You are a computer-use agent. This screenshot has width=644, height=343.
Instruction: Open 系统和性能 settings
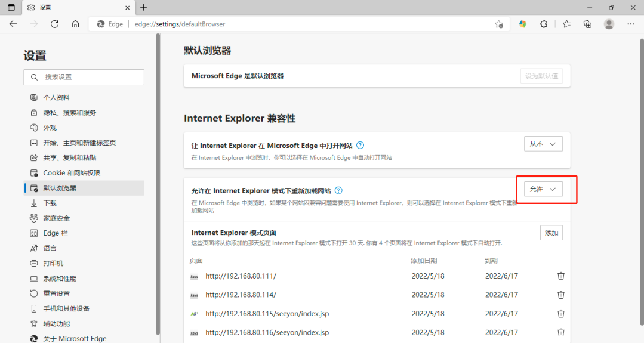pyautogui.click(x=84, y=279)
